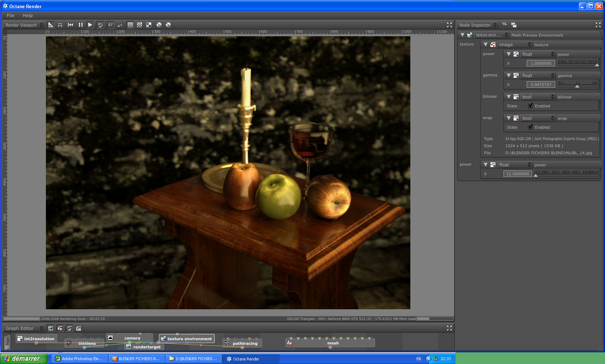
Task: Click the first sphere material picker icon
Action: (x=159, y=25)
